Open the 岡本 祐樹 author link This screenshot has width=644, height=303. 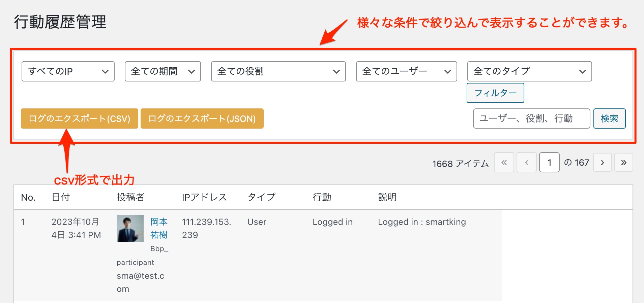[159, 228]
